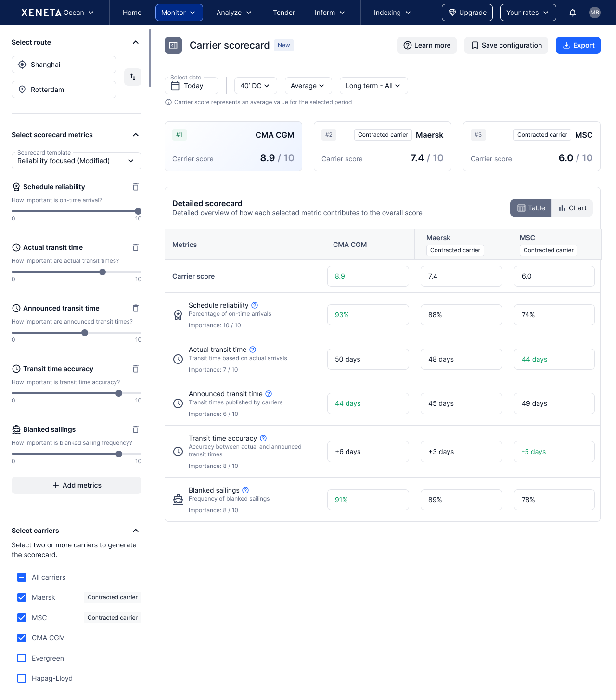616x700 pixels.
Task: Collapse the Select carriers section
Action: click(x=136, y=531)
